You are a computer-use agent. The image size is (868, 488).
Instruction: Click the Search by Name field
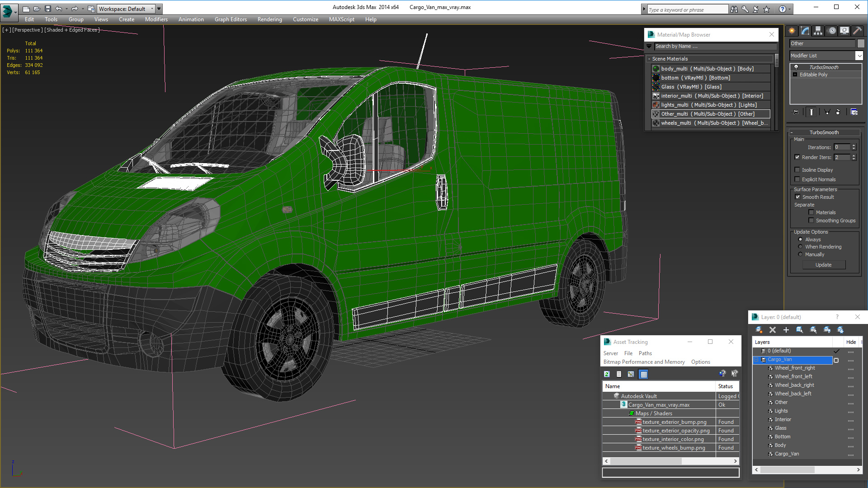(x=716, y=46)
